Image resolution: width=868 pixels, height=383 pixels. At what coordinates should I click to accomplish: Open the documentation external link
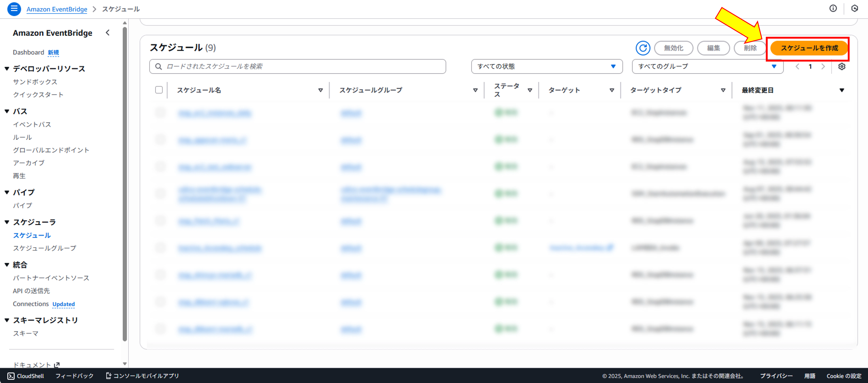point(36,365)
